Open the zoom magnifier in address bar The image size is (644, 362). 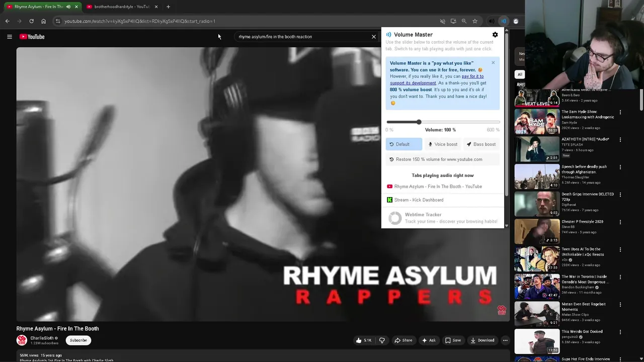[x=464, y=21]
